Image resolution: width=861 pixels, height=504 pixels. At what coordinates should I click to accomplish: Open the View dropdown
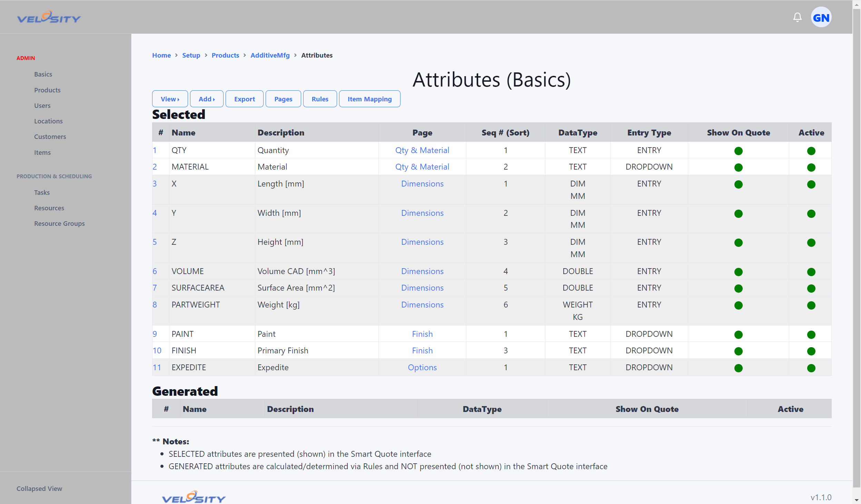tap(170, 99)
